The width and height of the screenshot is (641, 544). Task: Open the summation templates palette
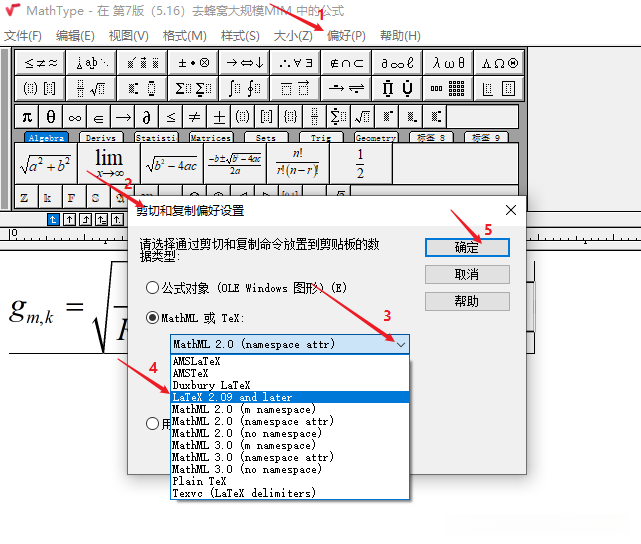point(193,88)
